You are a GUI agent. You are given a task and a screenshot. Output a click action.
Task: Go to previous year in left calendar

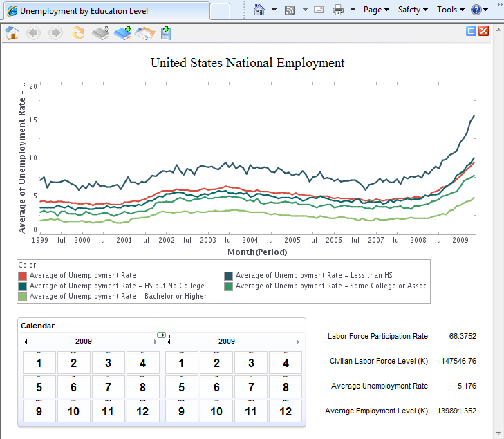(x=26, y=342)
